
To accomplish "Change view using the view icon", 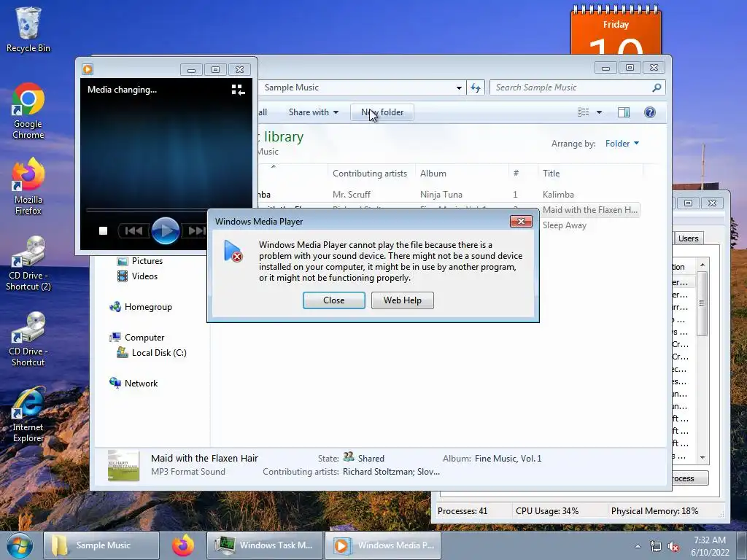I will pyautogui.click(x=583, y=112).
